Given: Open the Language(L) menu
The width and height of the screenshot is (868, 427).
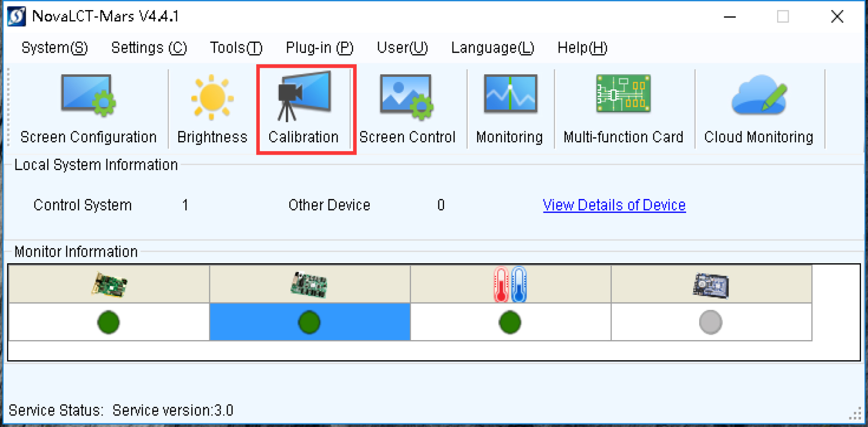Looking at the screenshot, I should (492, 48).
